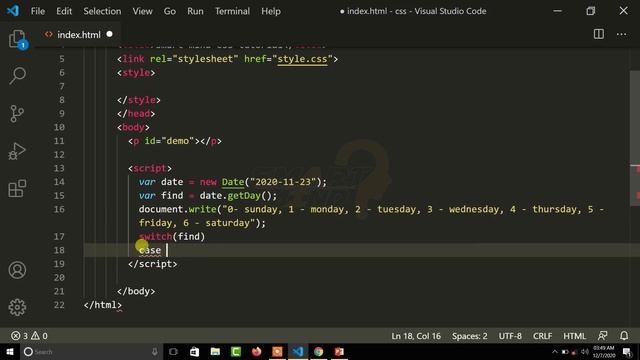
Task: Change line endings via CRLF
Action: (x=542, y=336)
